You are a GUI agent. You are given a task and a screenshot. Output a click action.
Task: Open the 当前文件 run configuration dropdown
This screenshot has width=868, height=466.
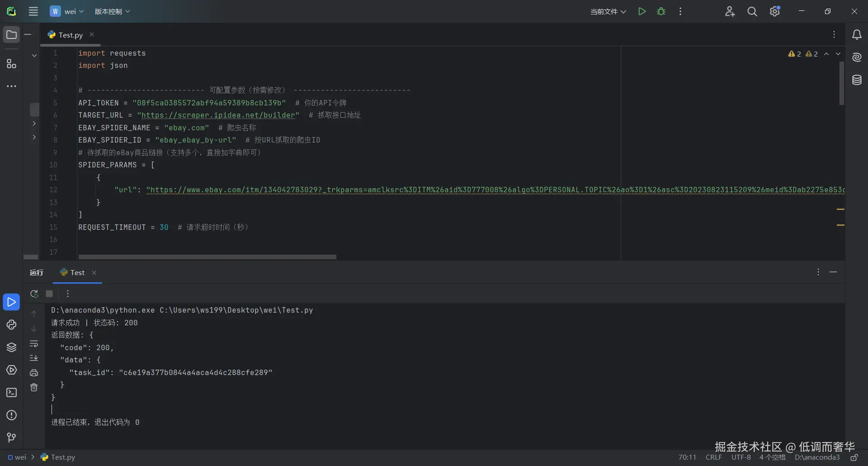click(x=608, y=11)
